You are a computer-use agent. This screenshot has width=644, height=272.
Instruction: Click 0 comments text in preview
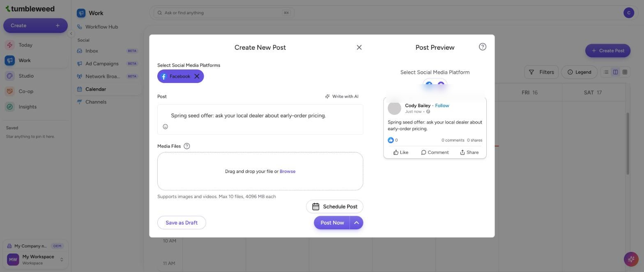(453, 140)
